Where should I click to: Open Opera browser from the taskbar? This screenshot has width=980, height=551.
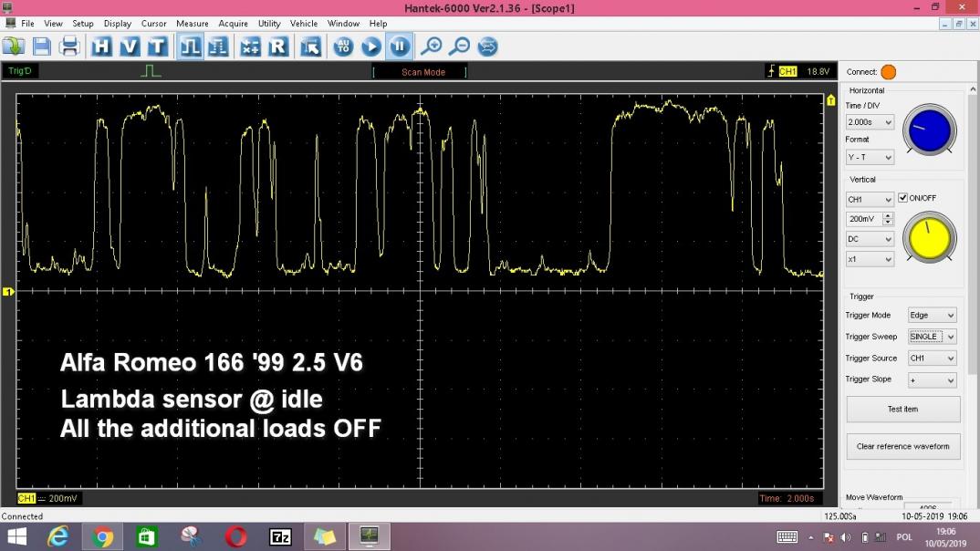(x=235, y=536)
